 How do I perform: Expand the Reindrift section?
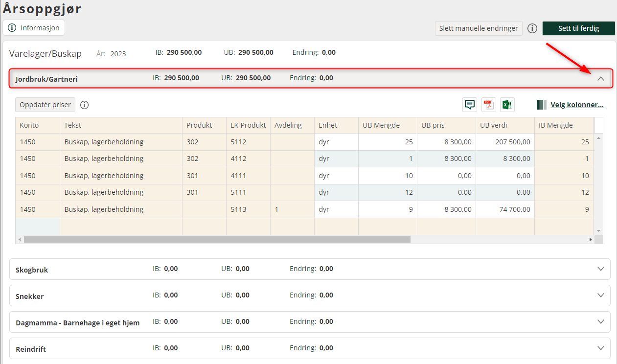point(601,348)
